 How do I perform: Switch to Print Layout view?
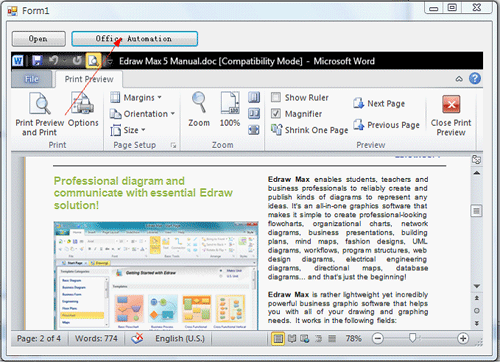[x=278, y=339]
